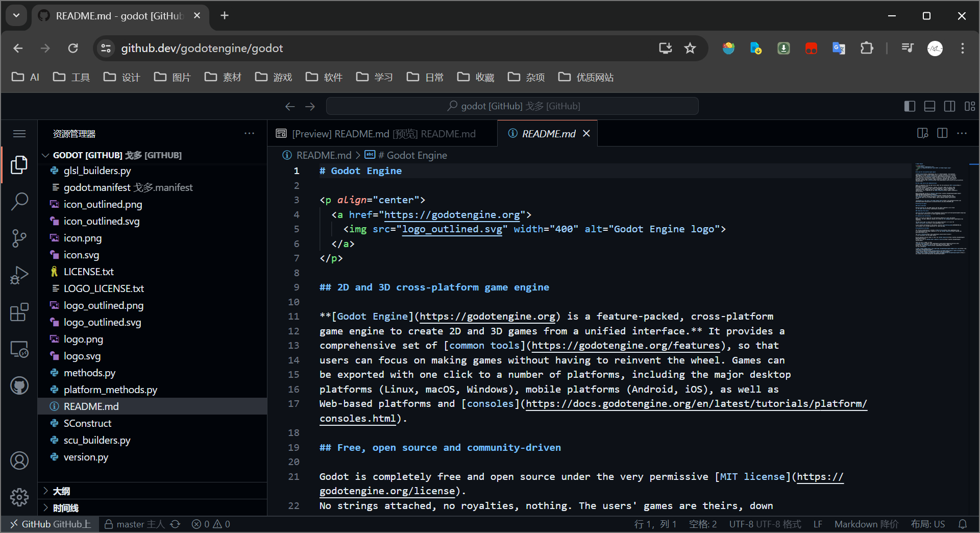Open the 优质网站 bookmarks folder
The width and height of the screenshot is (980, 533).
586,77
